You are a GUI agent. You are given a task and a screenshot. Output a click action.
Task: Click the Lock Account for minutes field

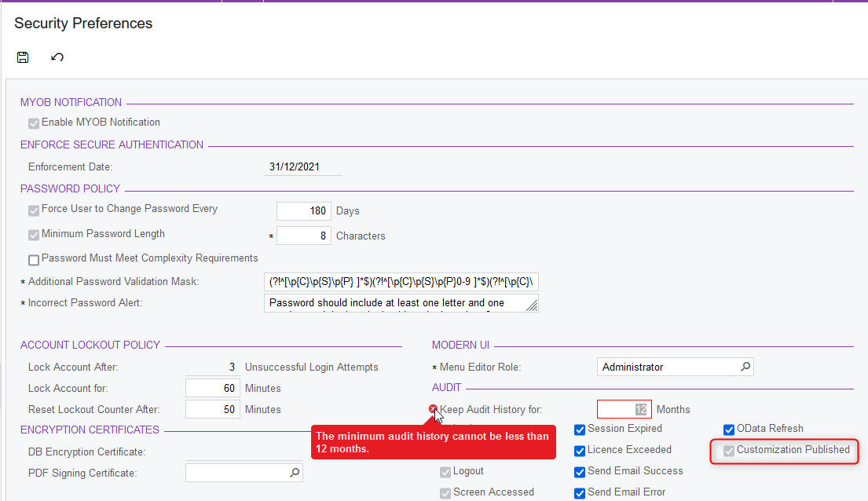coord(212,388)
